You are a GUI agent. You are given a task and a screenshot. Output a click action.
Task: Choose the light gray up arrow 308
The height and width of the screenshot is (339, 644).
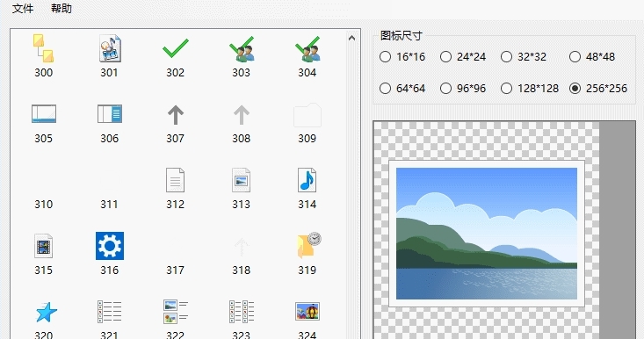[x=242, y=114]
